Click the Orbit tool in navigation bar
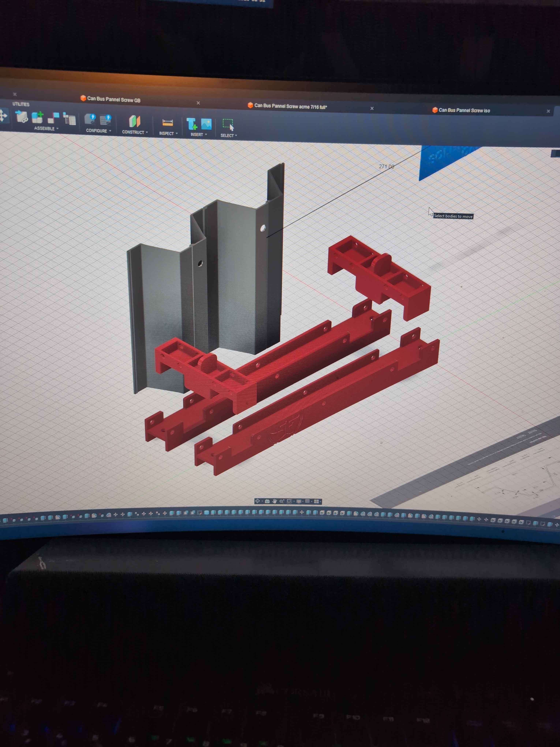The image size is (560, 747). point(257,501)
